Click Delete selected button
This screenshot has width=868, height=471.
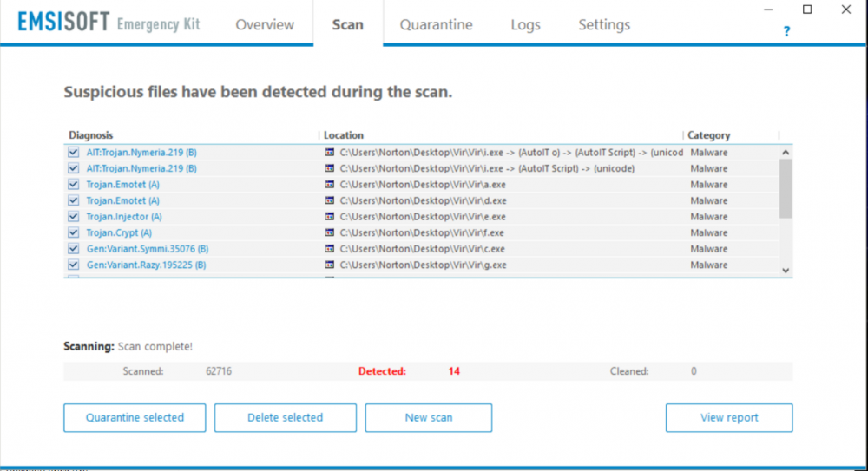pos(285,418)
